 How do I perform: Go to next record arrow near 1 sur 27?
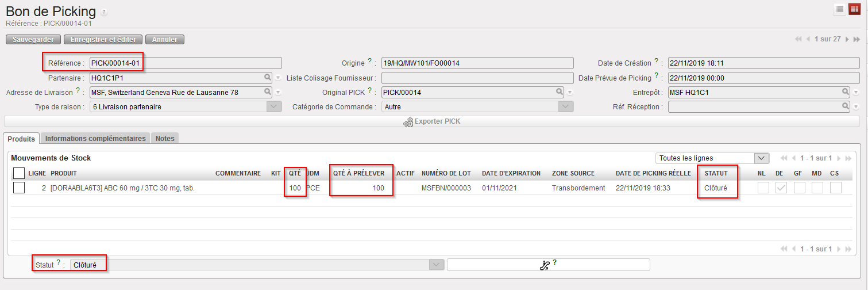tap(847, 39)
